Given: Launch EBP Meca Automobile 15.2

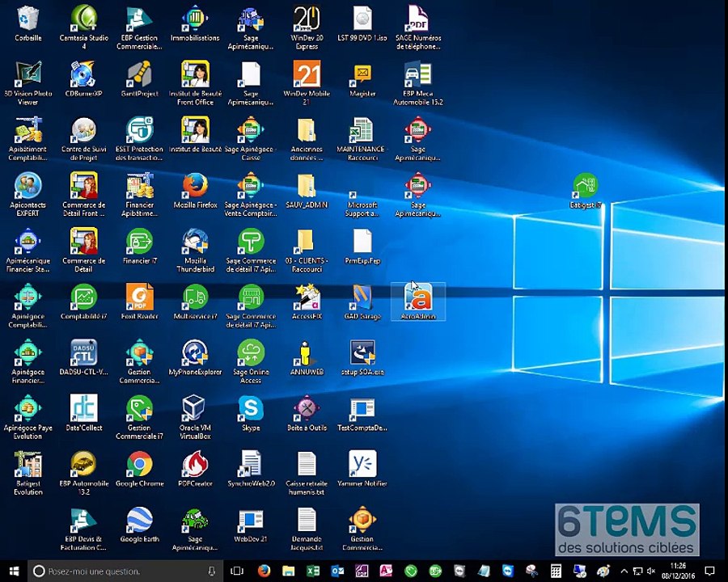Looking at the screenshot, I should click(418, 82).
